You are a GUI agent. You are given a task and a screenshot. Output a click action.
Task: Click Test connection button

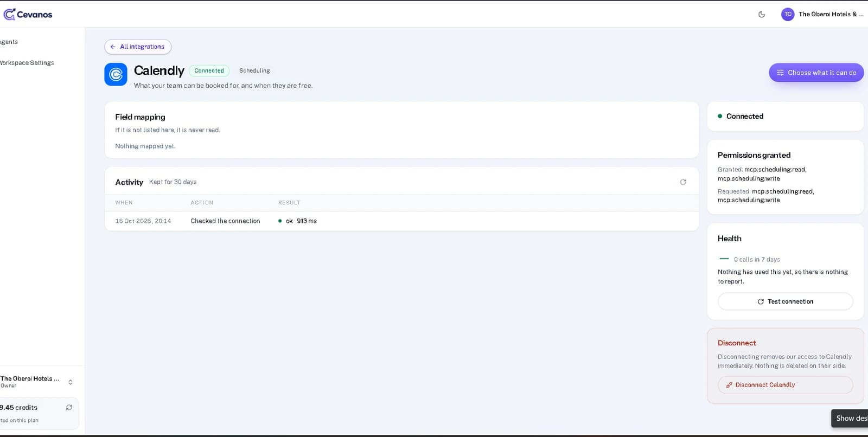click(x=785, y=301)
